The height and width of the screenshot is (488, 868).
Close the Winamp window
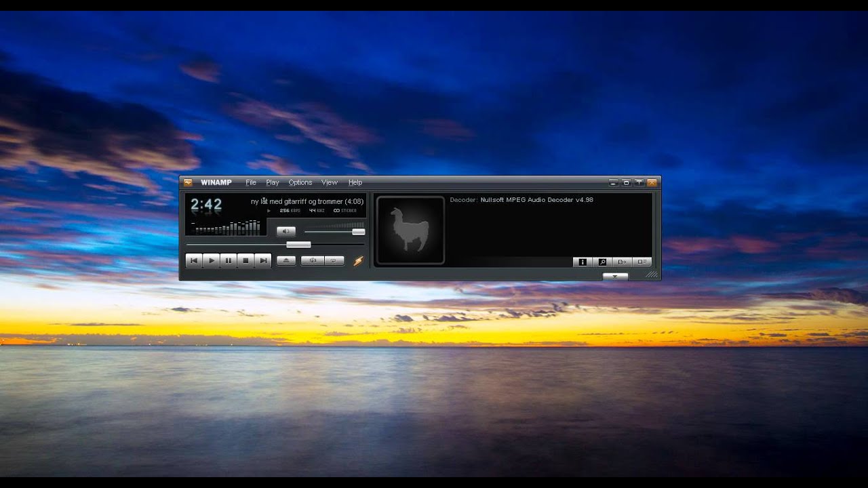click(x=652, y=182)
